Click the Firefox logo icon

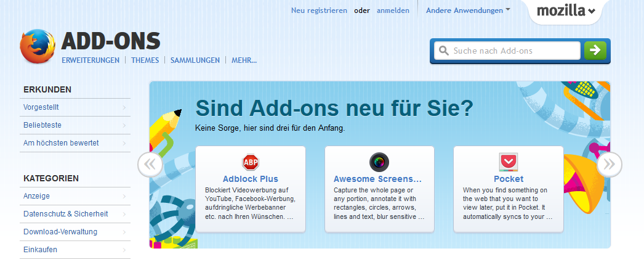coord(38,46)
